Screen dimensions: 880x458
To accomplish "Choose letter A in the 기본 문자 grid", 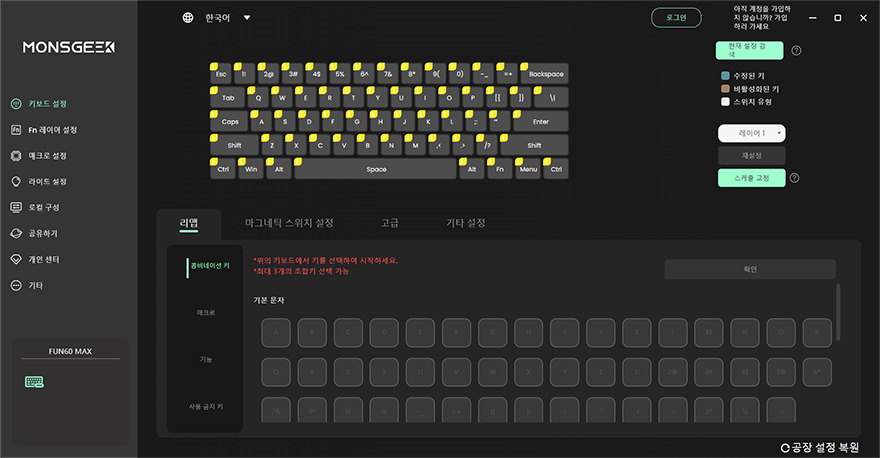I will (276, 332).
